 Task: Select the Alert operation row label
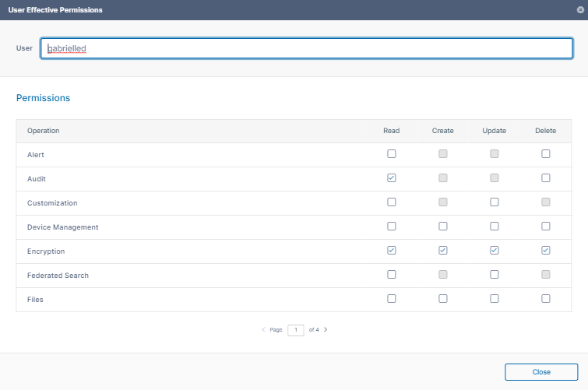click(36, 155)
